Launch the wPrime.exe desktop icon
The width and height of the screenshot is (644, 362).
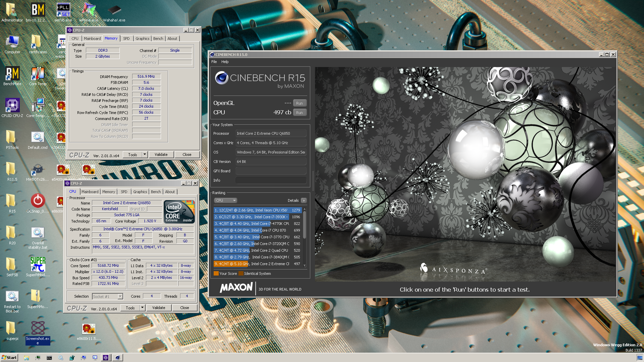coord(89,12)
